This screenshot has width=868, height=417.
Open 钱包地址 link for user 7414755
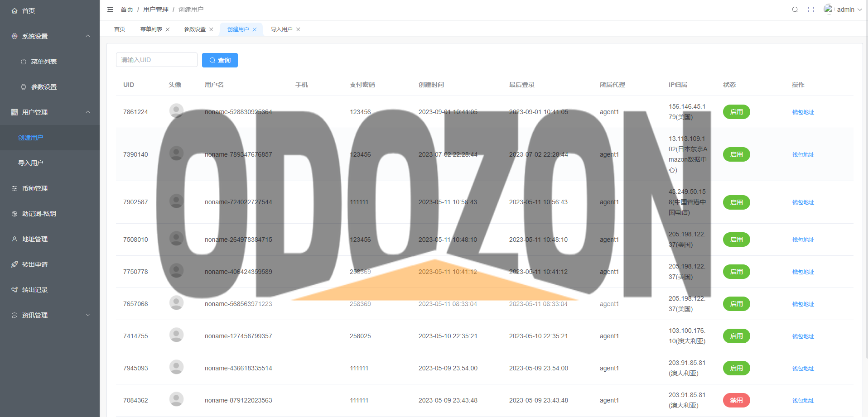click(803, 336)
